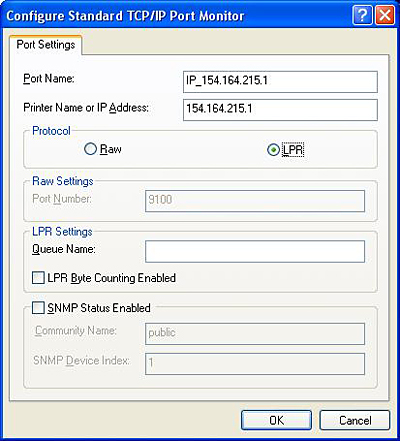400x441 pixels.
Task: Focus the Port Name text field
Action: coord(280,81)
